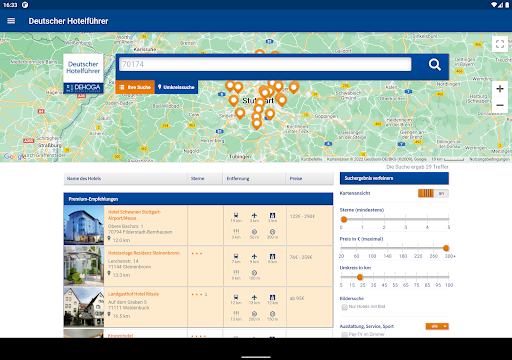Zoom out on the map

pyautogui.click(x=500, y=105)
